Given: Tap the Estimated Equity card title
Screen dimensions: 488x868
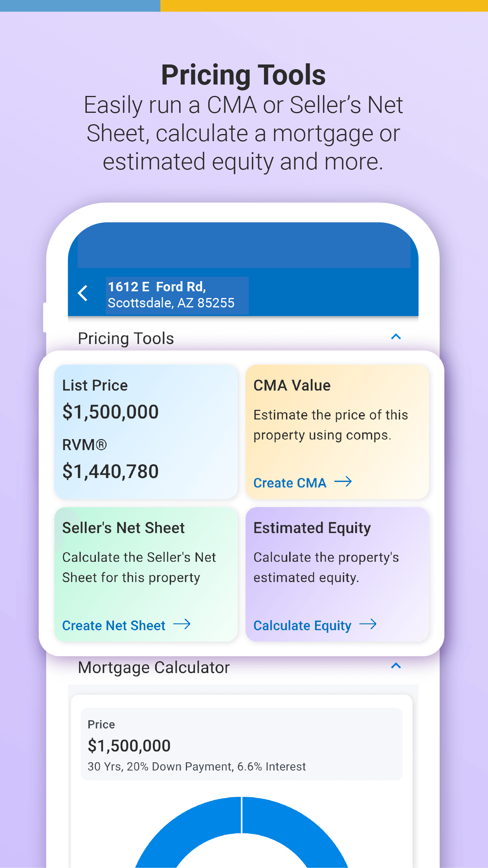Looking at the screenshot, I should coord(312,528).
